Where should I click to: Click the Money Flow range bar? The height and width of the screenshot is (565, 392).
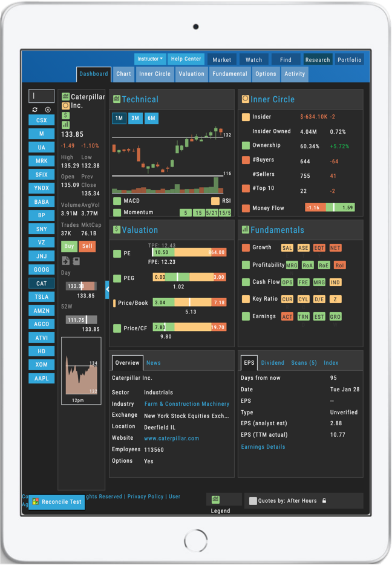coord(330,207)
